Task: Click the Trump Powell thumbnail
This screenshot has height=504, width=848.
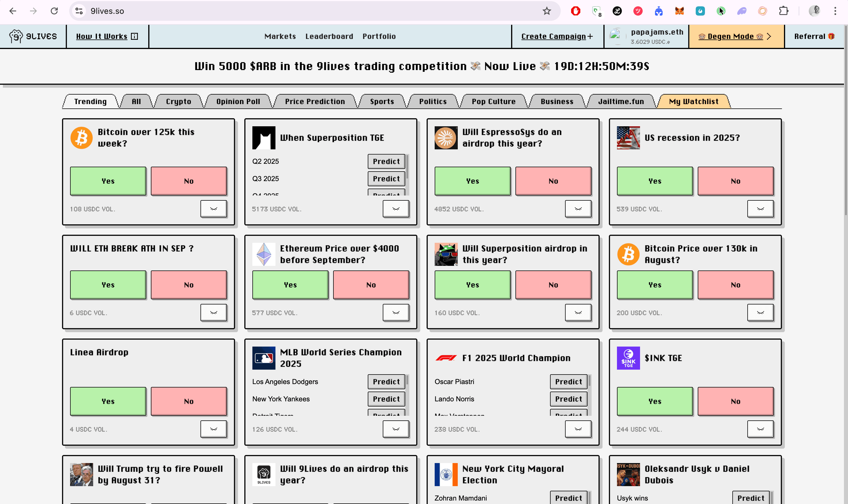Action: click(x=82, y=475)
